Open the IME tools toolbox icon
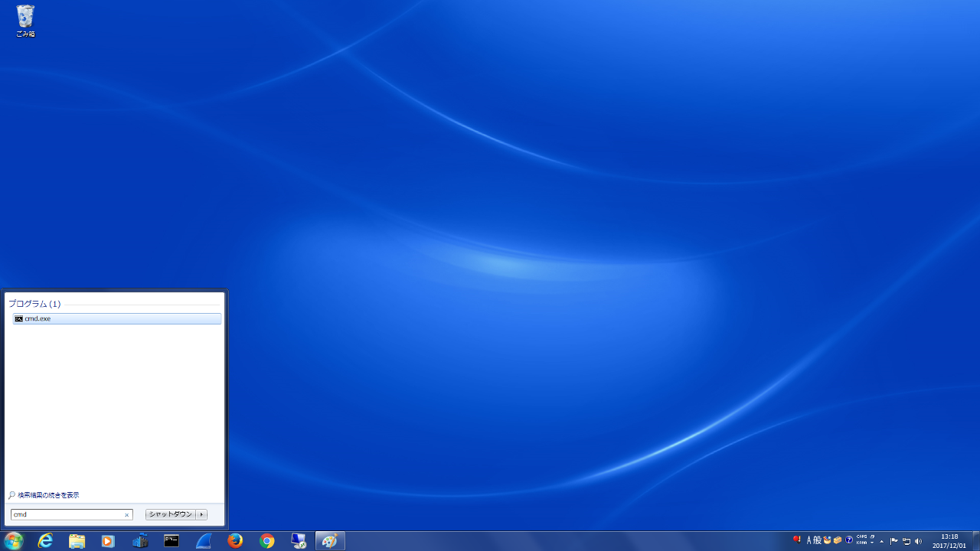980x551 pixels. coord(838,540)
